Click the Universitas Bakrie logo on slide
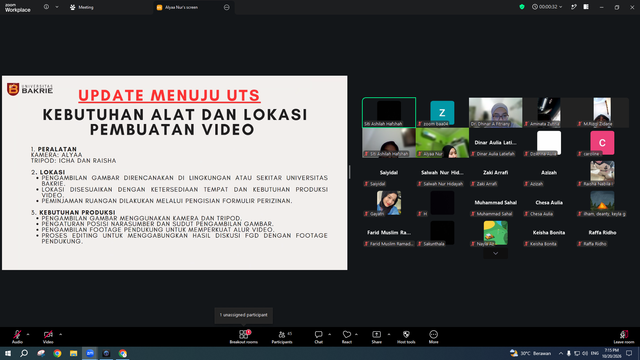Screen dimensions: 640x360 (x=30, y=89)
